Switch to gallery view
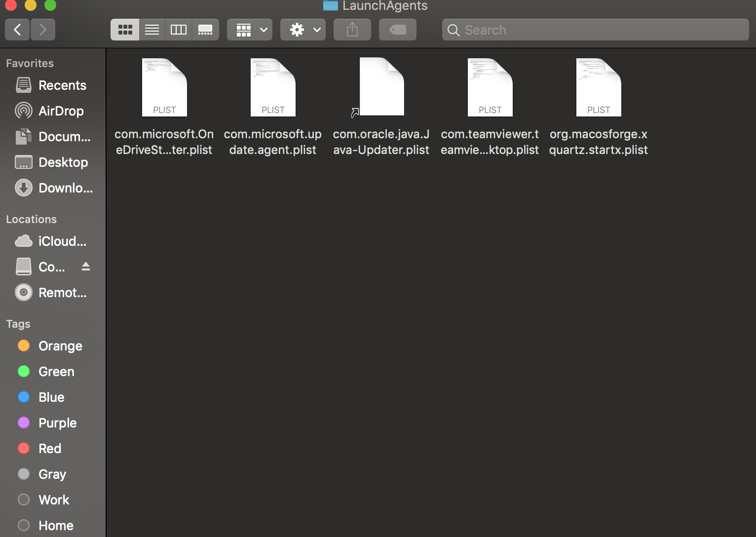Screen dimensions: 756x537 pyautogui.click(x=205, y=30)
